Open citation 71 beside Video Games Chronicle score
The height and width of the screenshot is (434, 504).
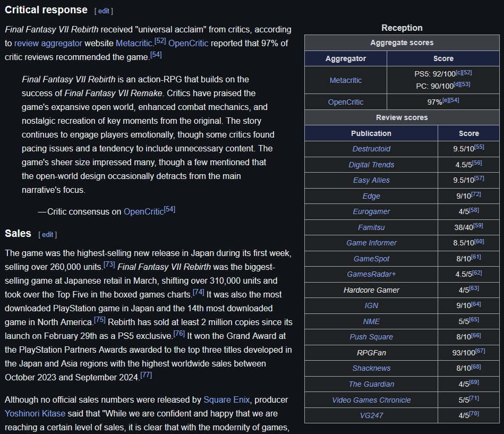tap(474, 398)
